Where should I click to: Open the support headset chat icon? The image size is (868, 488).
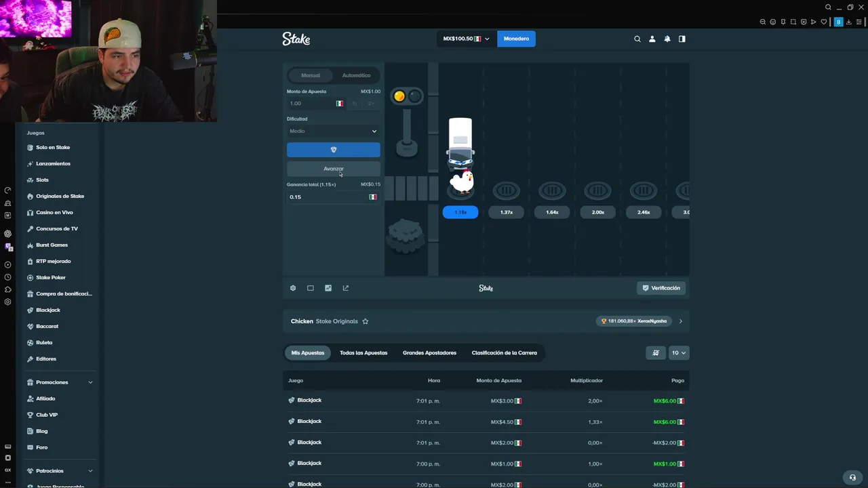point(852,477)
